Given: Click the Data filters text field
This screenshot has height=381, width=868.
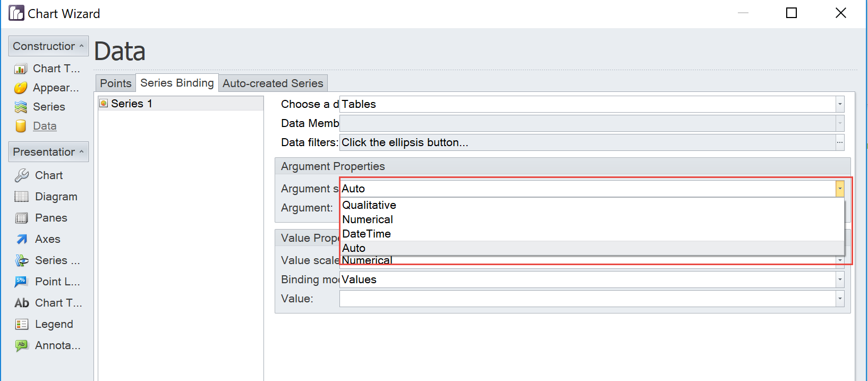Looking at the screenshot, I should pyautogui.click(x=588, y=142).
